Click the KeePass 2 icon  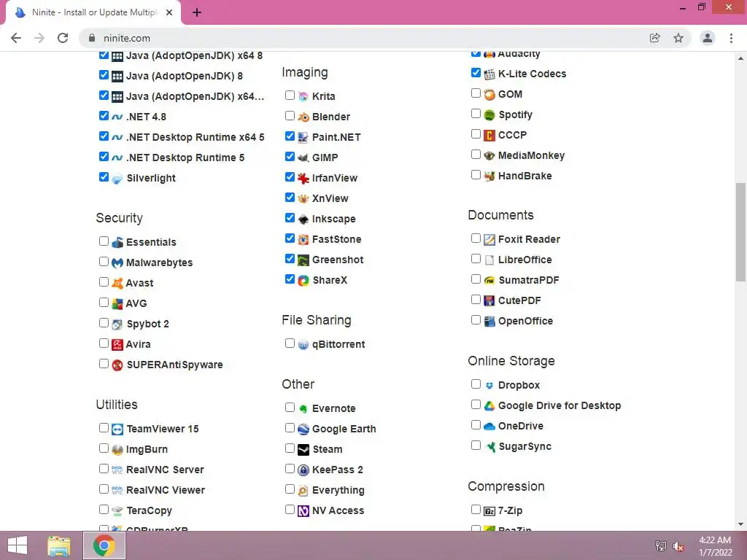pos(303,470)
